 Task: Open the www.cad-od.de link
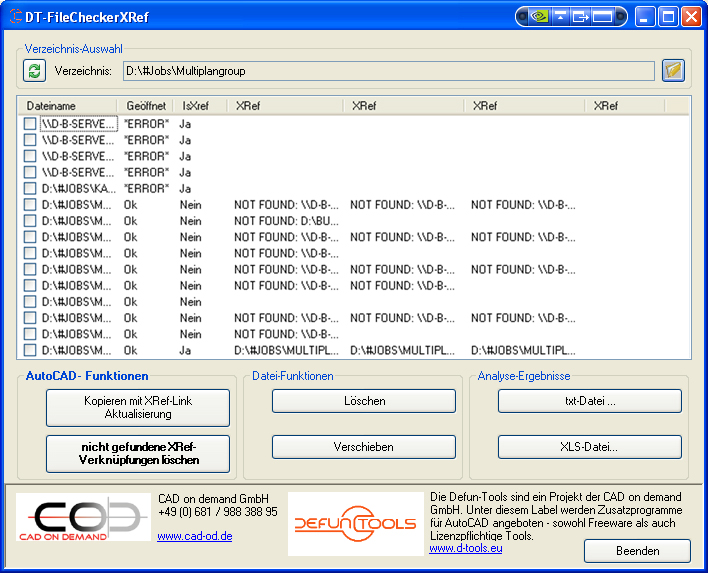(x=195, y=536)
